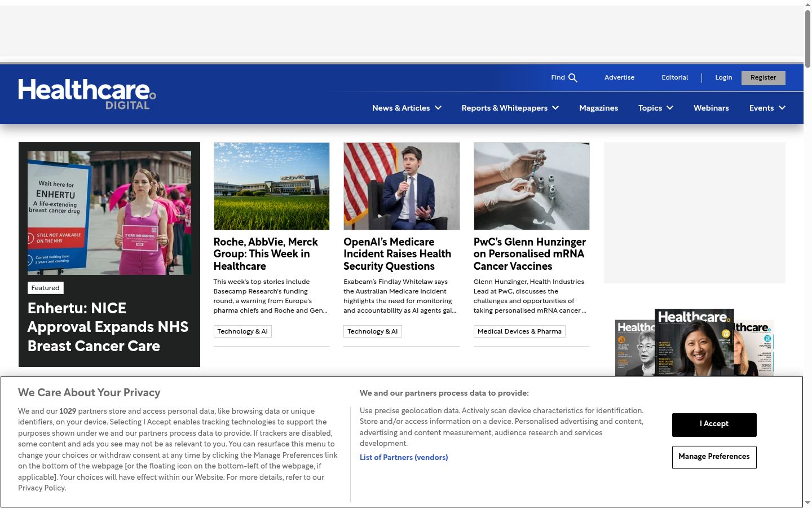This screenshot has height=508, width=812.
Task: Open the News & Articles menu
Action: (x=401, y=108)
